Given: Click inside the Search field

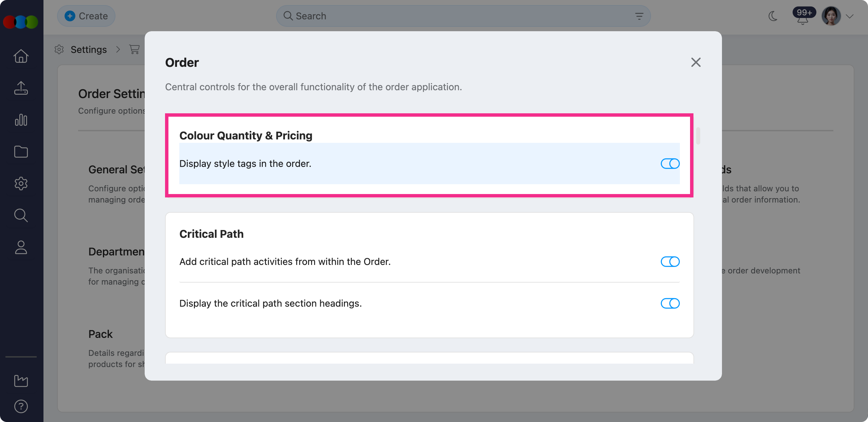Looking at the screenshot, I should click(x=408, y=16).
